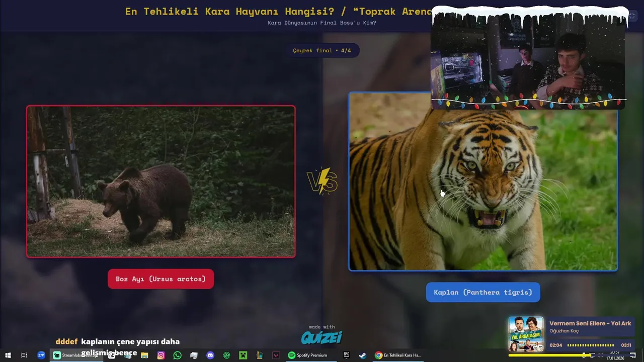Screen dimensions: 644x362
Task: Vote for Kaplan (Panthera tigris)
Action: click(x=483, y=292)
